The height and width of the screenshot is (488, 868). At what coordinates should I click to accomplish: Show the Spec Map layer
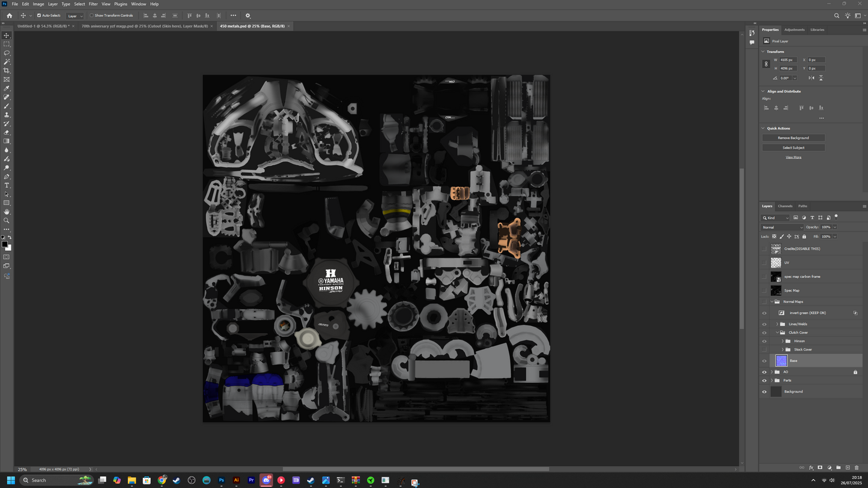pos(764,291)
